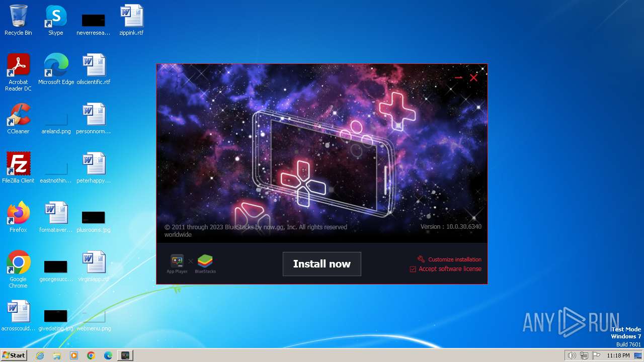The image size is (644, 362).
Task: Select the Google Chrome desktop shortcut
Action: tap(18, 269)
